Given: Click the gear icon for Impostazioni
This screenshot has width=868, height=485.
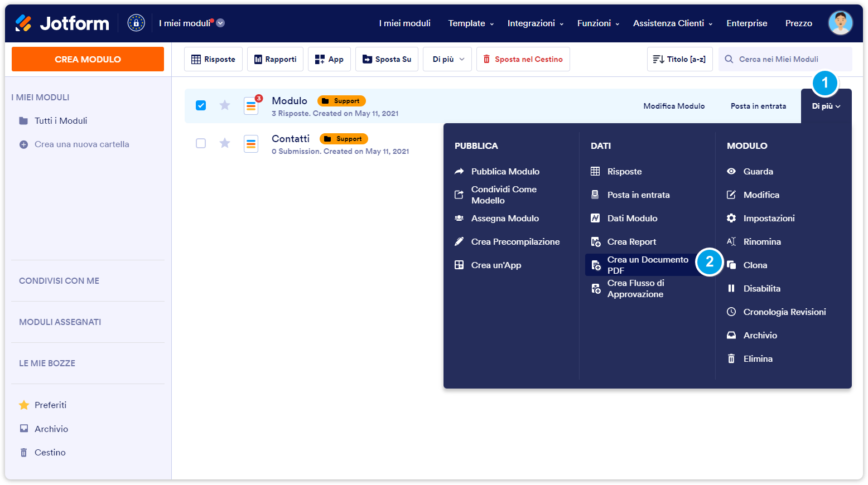Looking at the screenshot, I should 731,219.
